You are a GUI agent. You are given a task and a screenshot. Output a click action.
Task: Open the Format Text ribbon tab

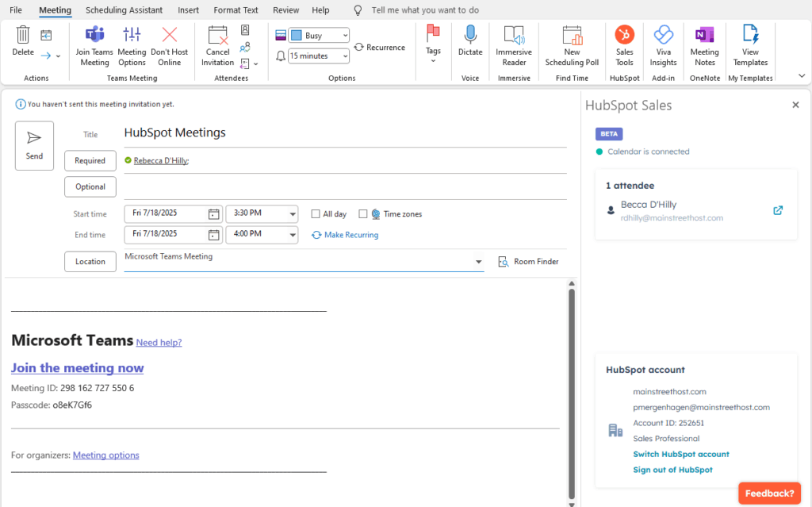coord(236,10)
